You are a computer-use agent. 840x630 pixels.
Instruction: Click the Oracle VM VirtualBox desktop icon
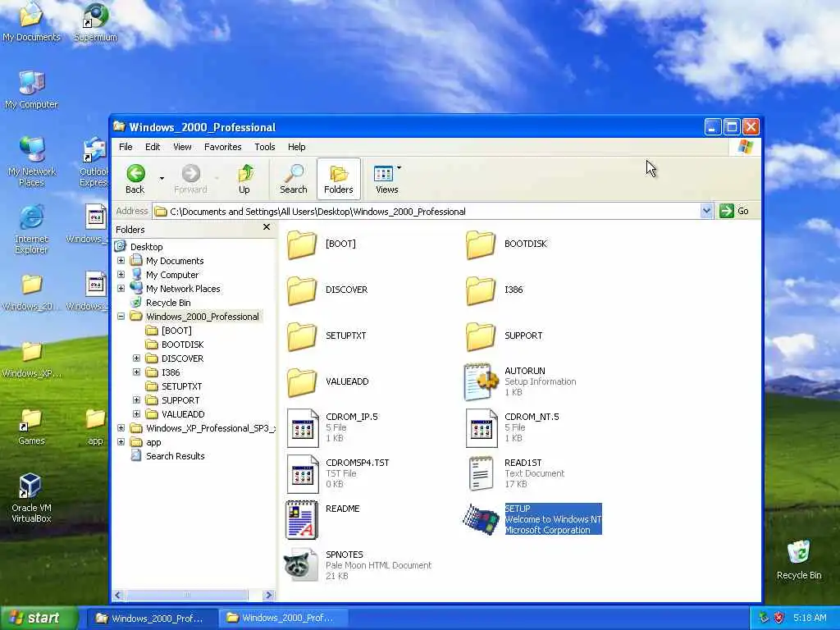[31, 498]
